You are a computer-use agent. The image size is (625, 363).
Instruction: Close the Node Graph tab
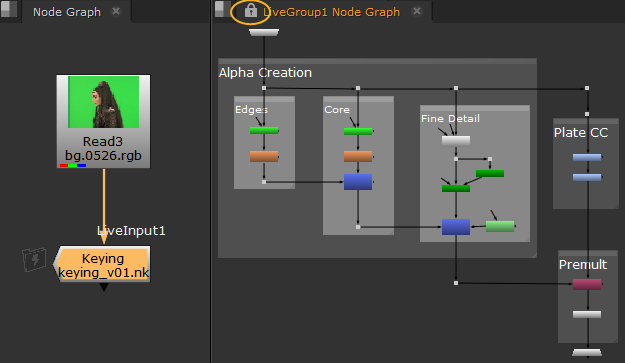click(x=116, y=11)
